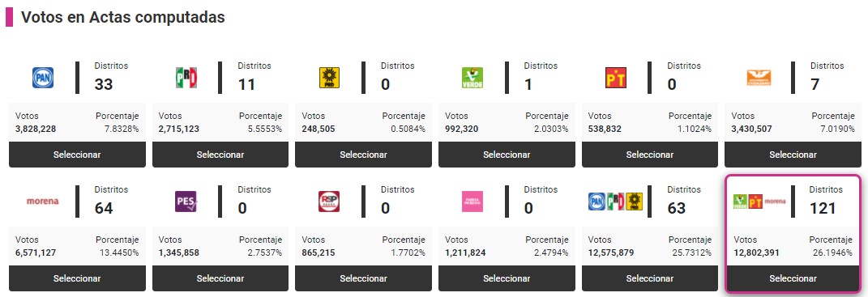Click the PAN-PRI-PRD coalition logos
Screen dimensions: 868x297
(616, 202)
